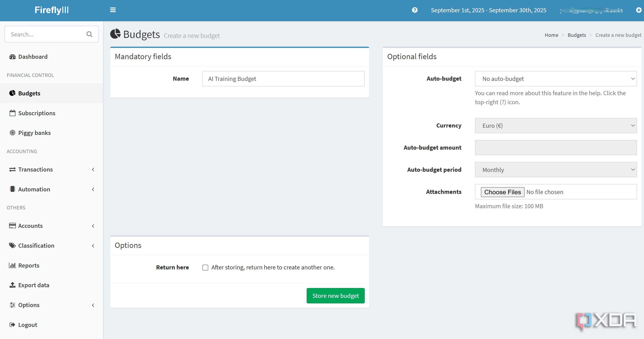The height and width of the screenshot is (339, 644).
Task: Click the search magnifier icon
Action: pos(89,34)
